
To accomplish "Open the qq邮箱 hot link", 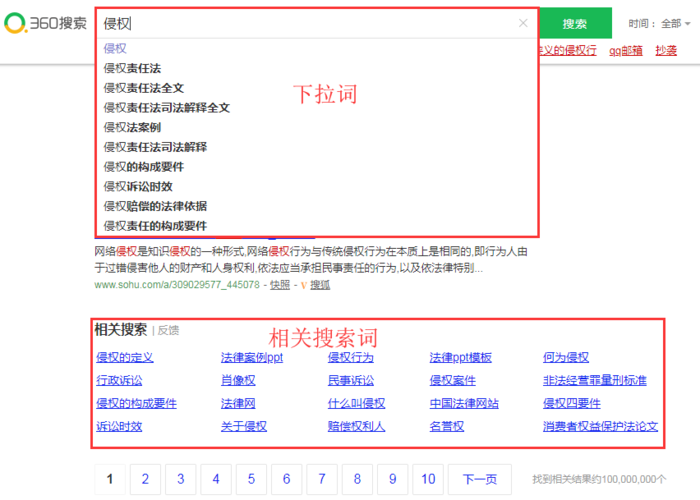I will click(626, 50).
